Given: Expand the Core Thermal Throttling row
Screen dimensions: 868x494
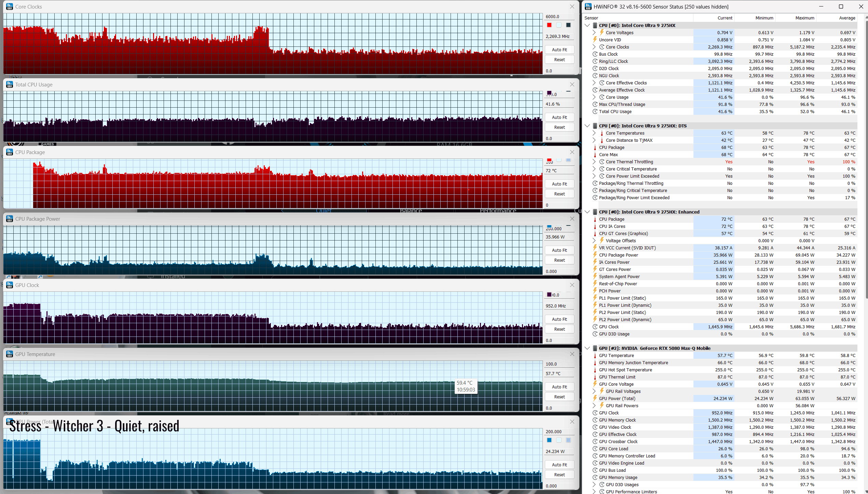Looking at the screenshot, I should pyautogui.click(x=594, y=162).
